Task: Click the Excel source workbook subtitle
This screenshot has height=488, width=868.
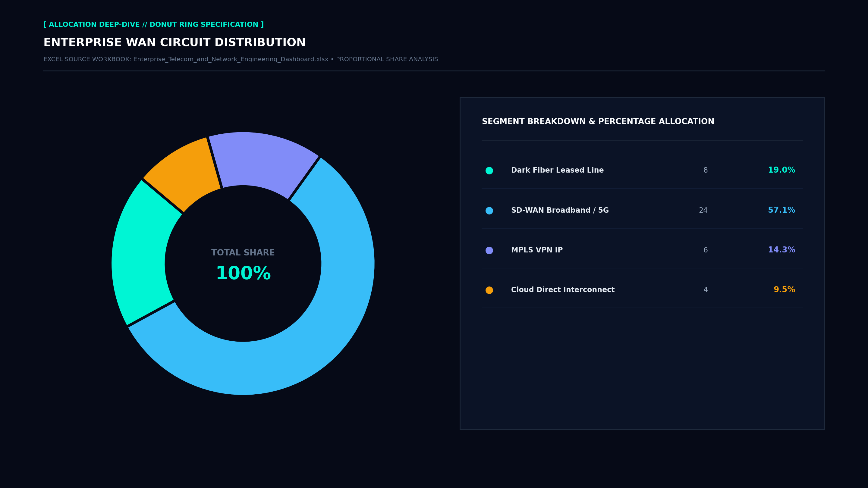Action: 241,59
